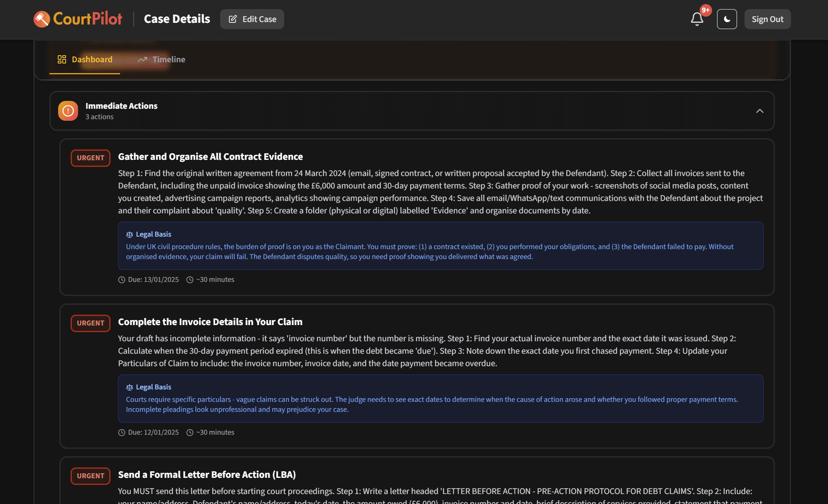The width and height of the screenshot is (828, 504).
Task: Select the Dashboard tab
Action: click(x=85, y=59)
